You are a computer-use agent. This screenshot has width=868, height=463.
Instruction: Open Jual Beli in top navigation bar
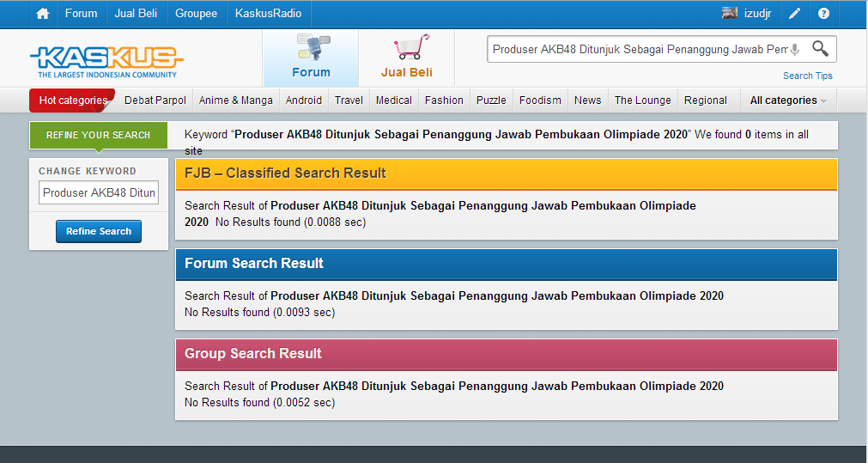[136, 14]
